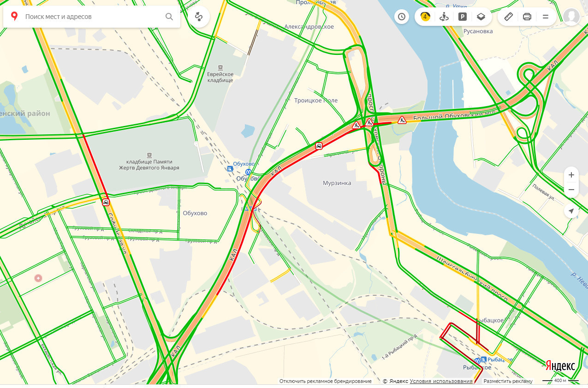Open Условия использования link
Viewport: 588px width, 388px height.
441,382
